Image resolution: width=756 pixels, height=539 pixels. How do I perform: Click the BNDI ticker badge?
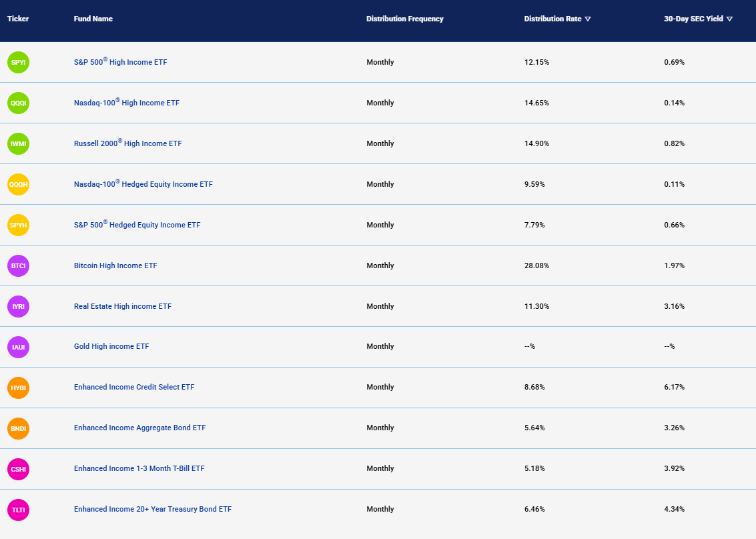18,428
